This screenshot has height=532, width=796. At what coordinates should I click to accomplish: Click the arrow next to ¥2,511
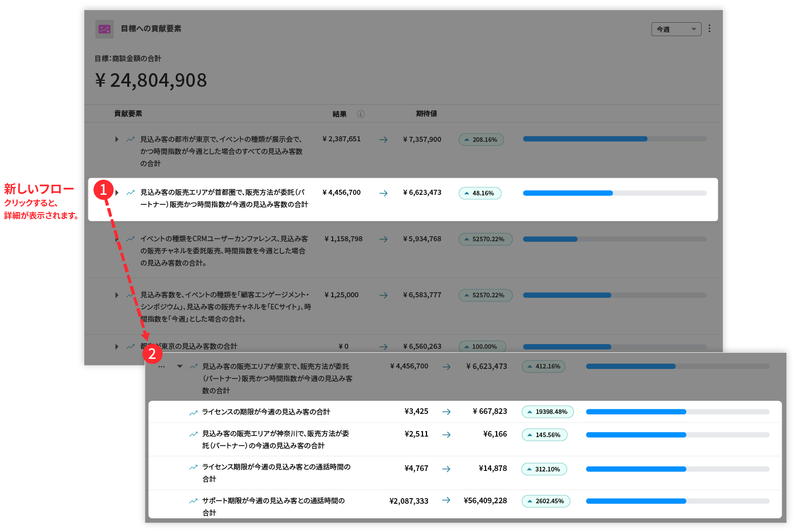coord(447,435)
